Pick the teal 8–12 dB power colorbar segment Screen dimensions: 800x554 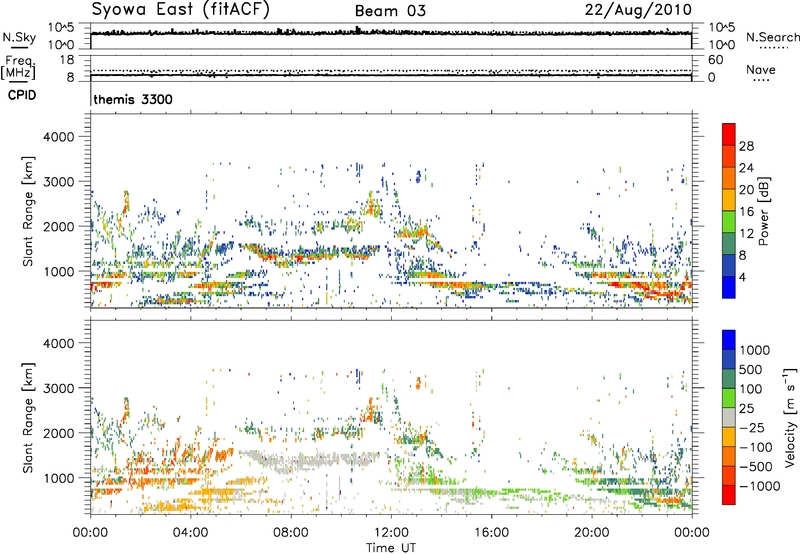729,244
